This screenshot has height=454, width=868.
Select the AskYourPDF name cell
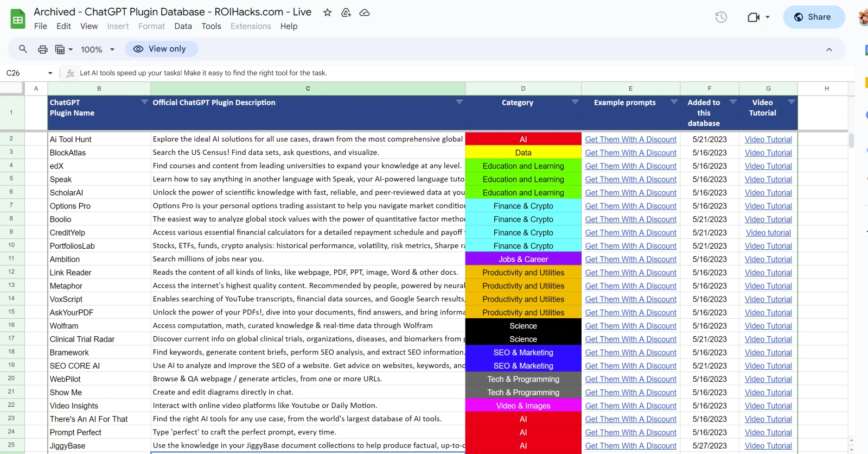tap(99, 312)
